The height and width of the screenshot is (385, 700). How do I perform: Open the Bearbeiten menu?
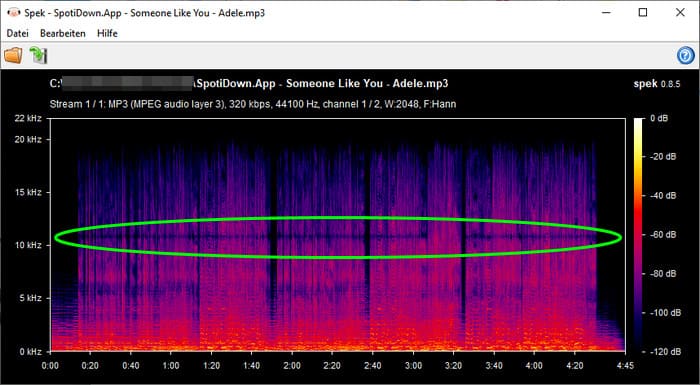[62, 33]
